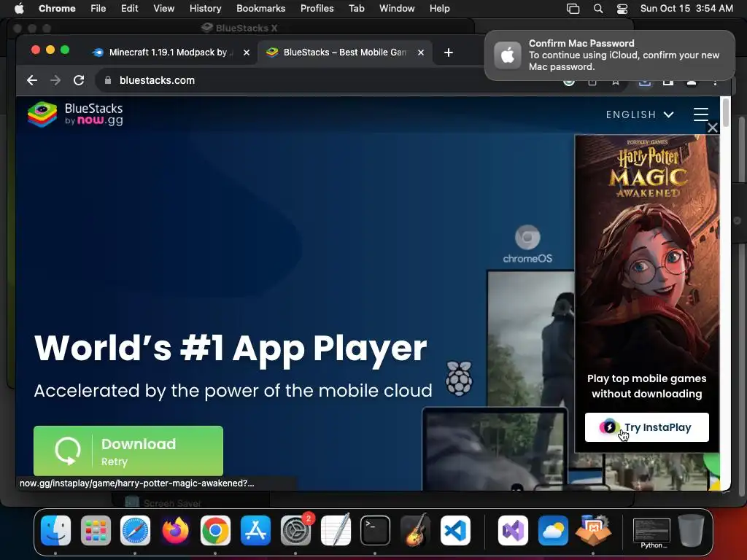
Task: Switch to the Minecraft 1.19.1 Modpack tab
Action: click(171, 52)
